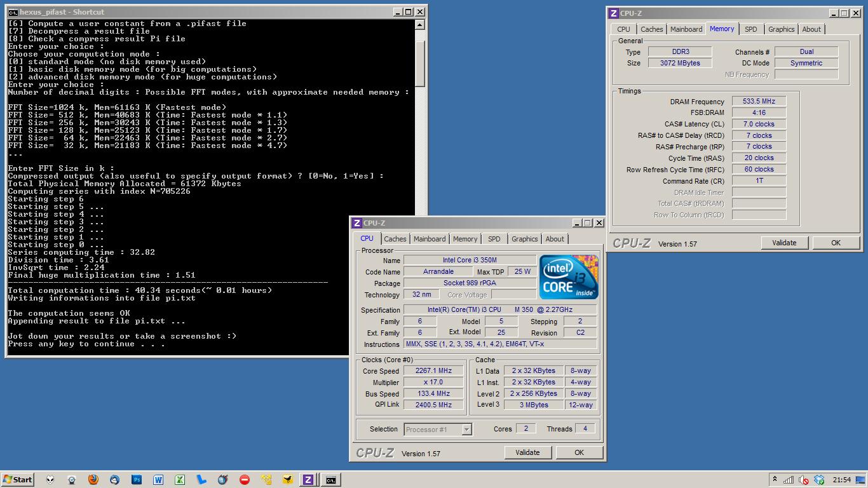Click the Intel Core i3 logo
Viewport: 868px width, 488px height.
[x=569, y=277]
